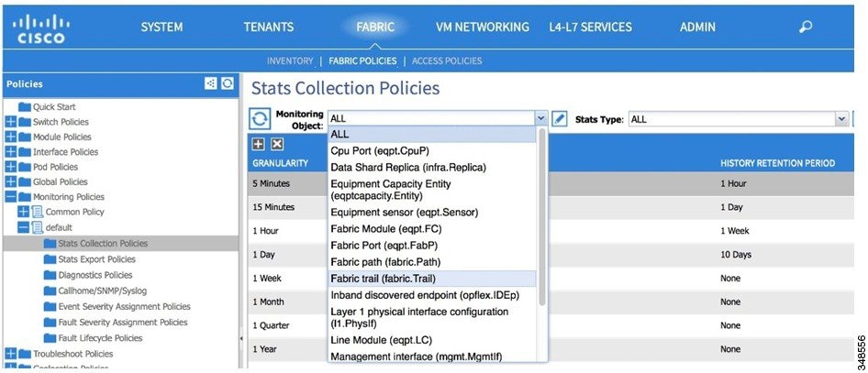Switch to the FABRIC POLICIES submenu
The height and width of the screenshot is (373, 868).
click(362, 60)
